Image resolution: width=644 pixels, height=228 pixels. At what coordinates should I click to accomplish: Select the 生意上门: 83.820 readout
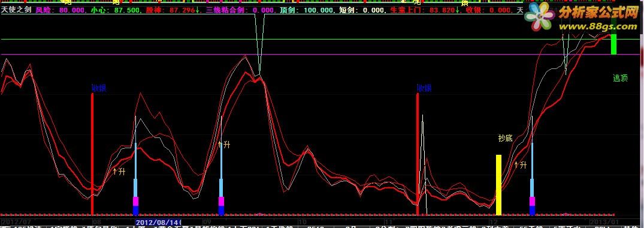(424, 10)
